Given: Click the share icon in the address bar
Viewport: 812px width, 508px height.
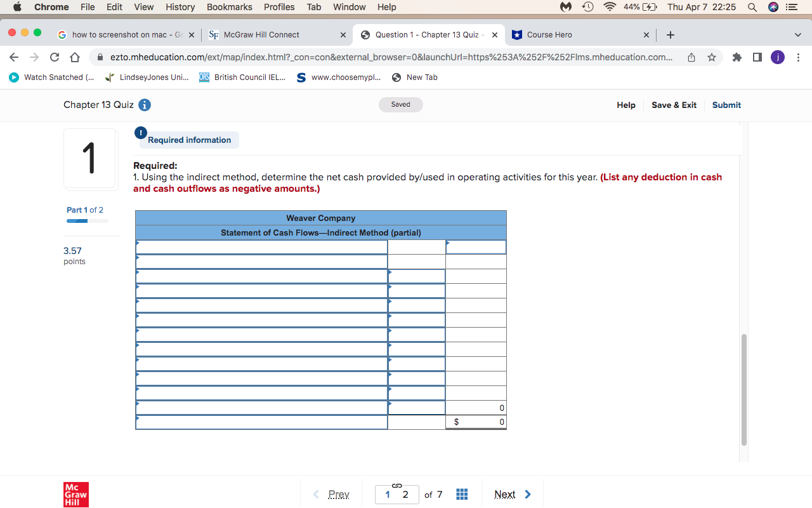Looking at the screenshot, I should (691, 57).
